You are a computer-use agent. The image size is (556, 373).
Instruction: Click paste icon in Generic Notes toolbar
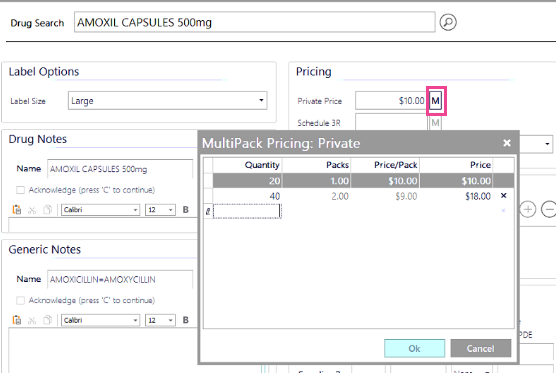17,320
